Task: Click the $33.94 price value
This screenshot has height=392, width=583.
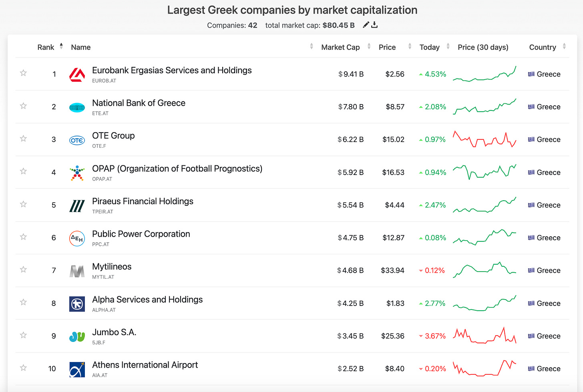Action: pyautogui.click(x=392, y=271)
